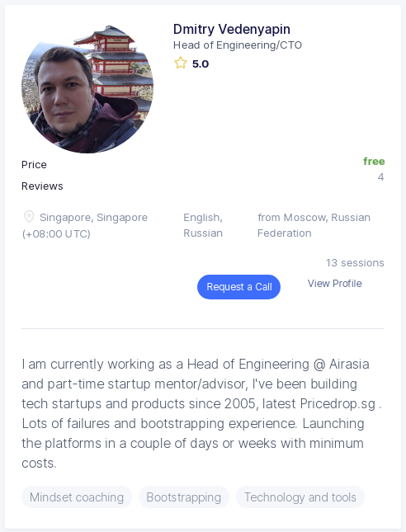Click the Reviews label
This screenshot has width=406, height=532.
42,186
